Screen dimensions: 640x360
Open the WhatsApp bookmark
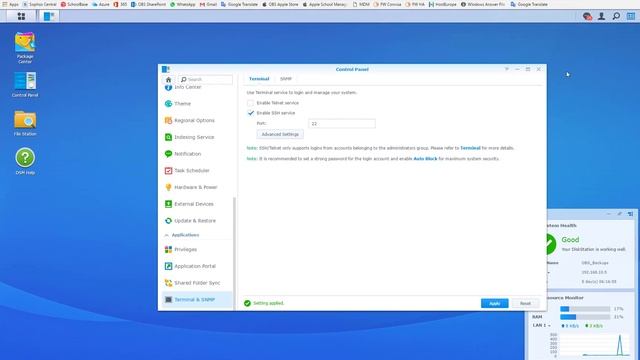tap(183, 4)
